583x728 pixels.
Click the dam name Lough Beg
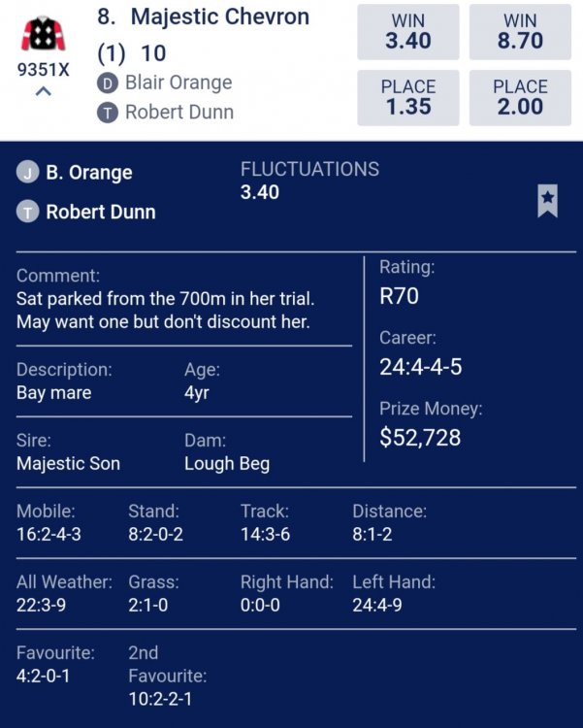click(x=227, y=463)
